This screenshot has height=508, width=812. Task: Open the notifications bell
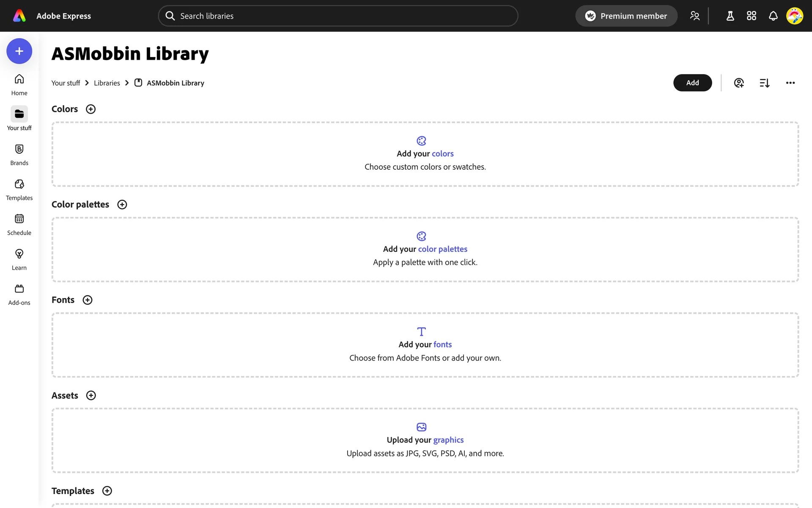coord(773,16)
